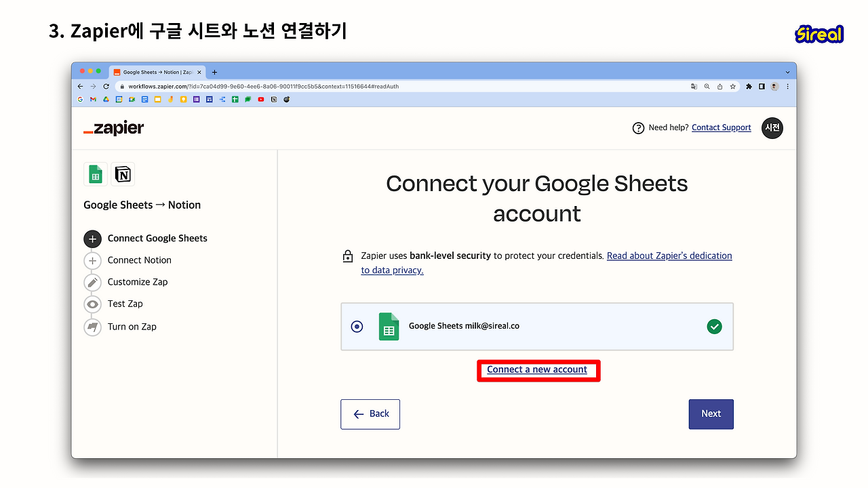Click the translate page icon in address bar
The height and width of the screenshot is (488, 868).
[x=694, y=87]
